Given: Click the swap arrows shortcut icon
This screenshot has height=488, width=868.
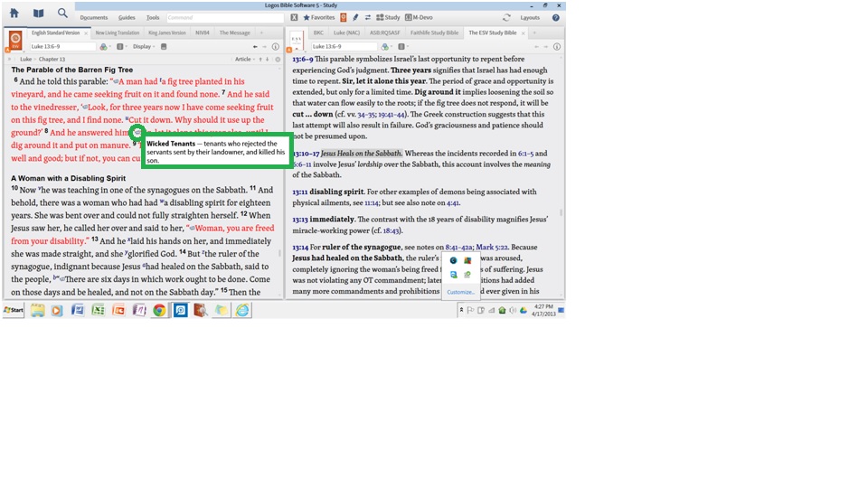Looking at the screenshot, I should click(x=368, y=18).
